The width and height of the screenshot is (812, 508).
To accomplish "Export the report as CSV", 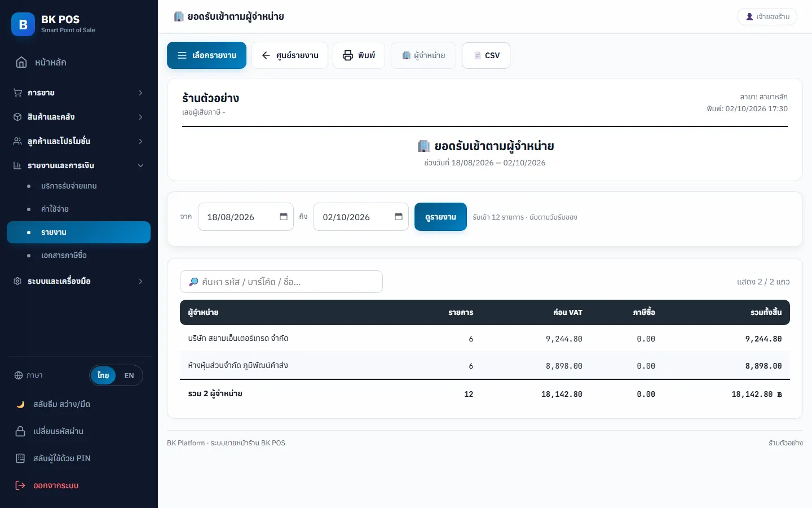I will (x=486, y=55).
